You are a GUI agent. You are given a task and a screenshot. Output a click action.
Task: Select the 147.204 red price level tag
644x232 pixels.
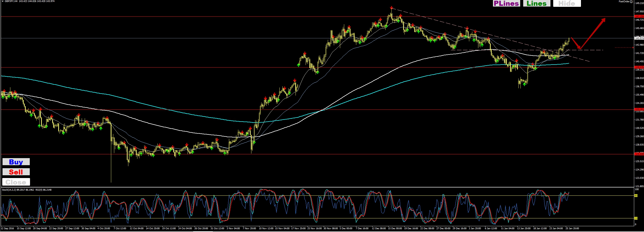(x=639, y=16)
